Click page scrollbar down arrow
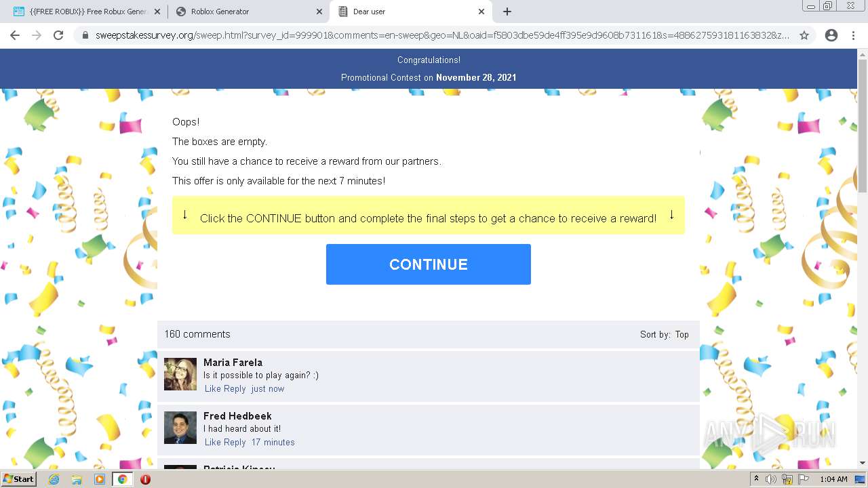This screenshot has width=868, height=488. tap(863, 463)
